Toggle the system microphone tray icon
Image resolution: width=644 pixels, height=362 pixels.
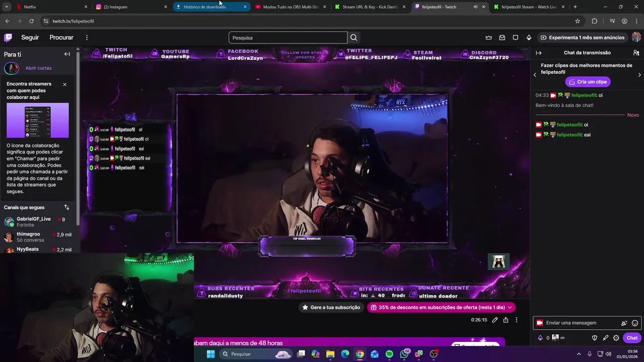(590, 354)
